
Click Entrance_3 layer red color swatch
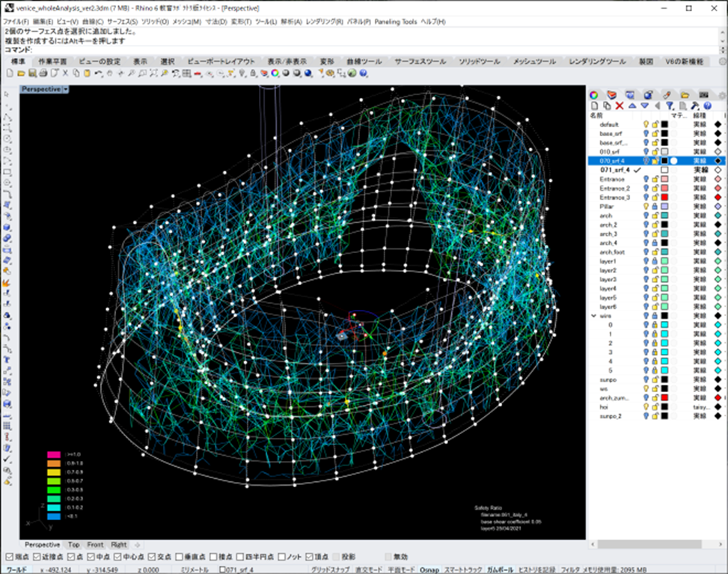click(664, 198)
